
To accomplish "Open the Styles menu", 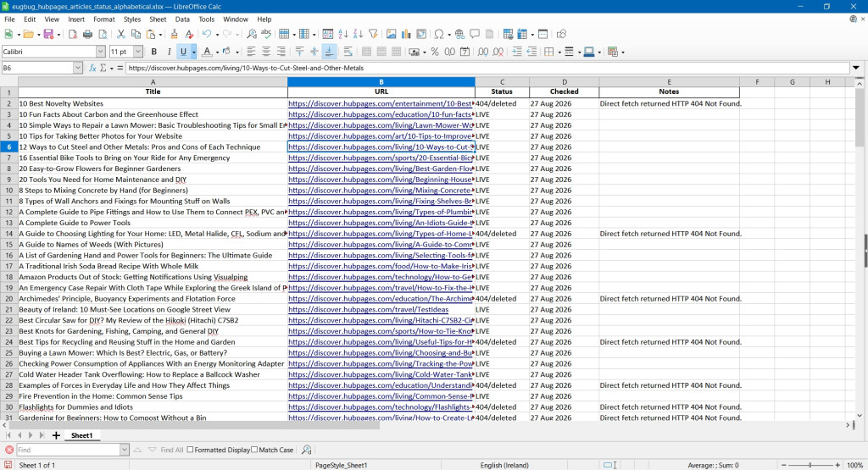I will click(x=131, y=19).
